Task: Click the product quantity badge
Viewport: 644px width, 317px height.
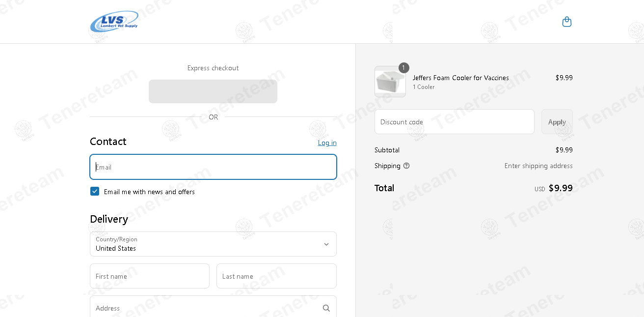Action: coord(403,68)
